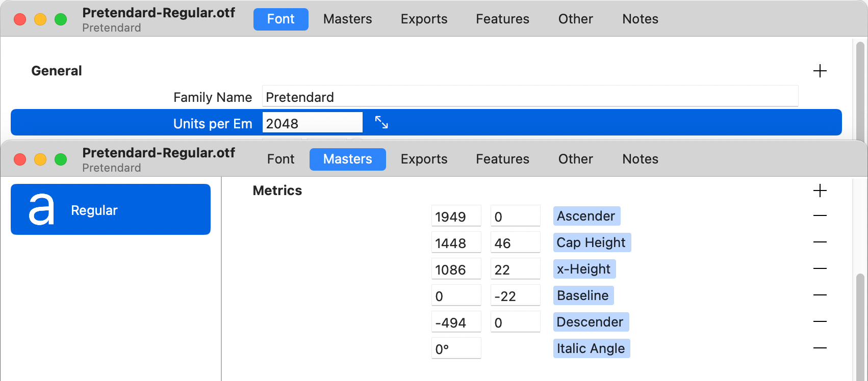The image size is (868, 381).
Task: Add a General property in the Font window
Action: [820, 71]
